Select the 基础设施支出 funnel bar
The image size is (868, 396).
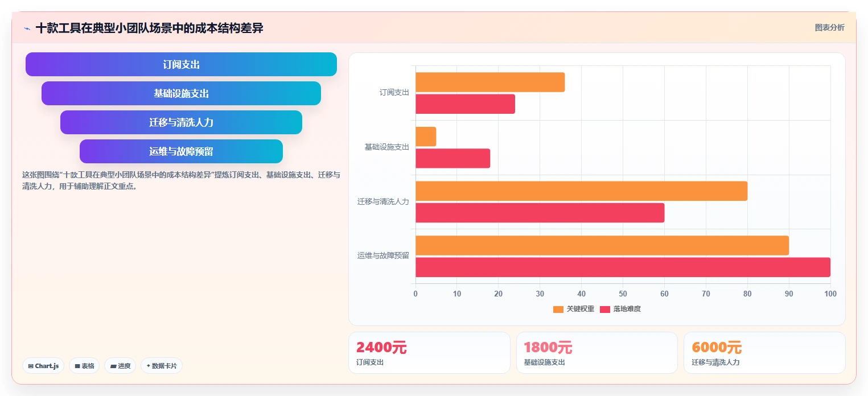(181, 93)
